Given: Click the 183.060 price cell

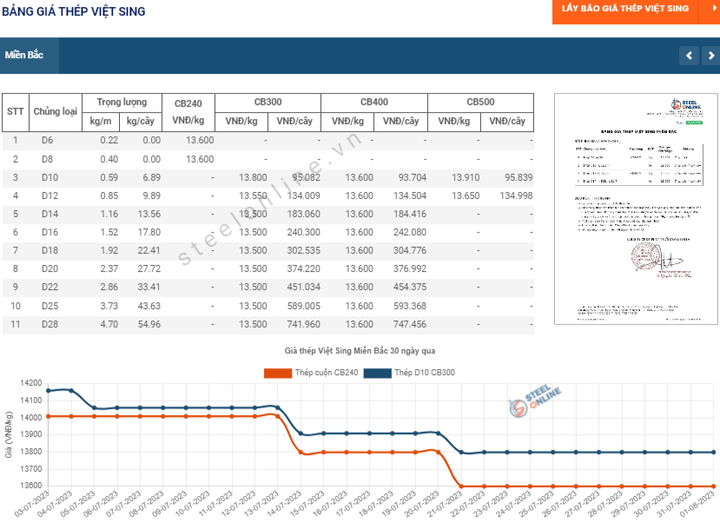Looking at the screenshot, I should pos(304,214).
